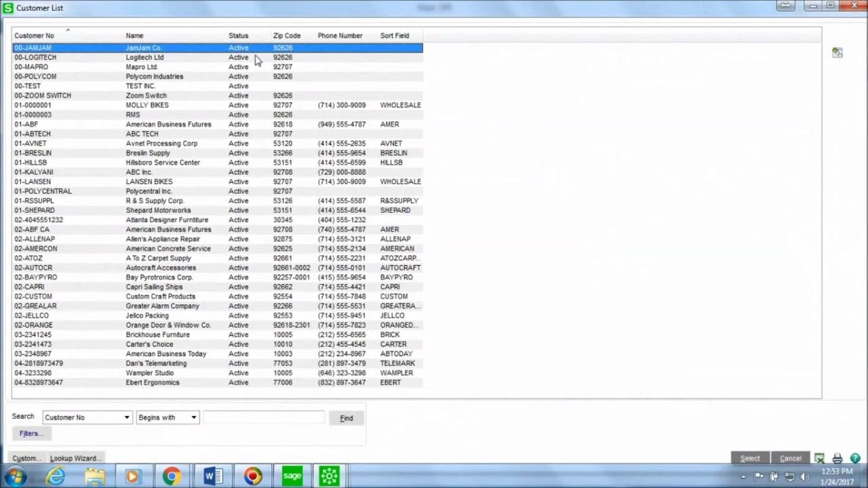This screenshot has width=868, height=488.
Task: Cancel the customer lookup
Action: (791, 458)
